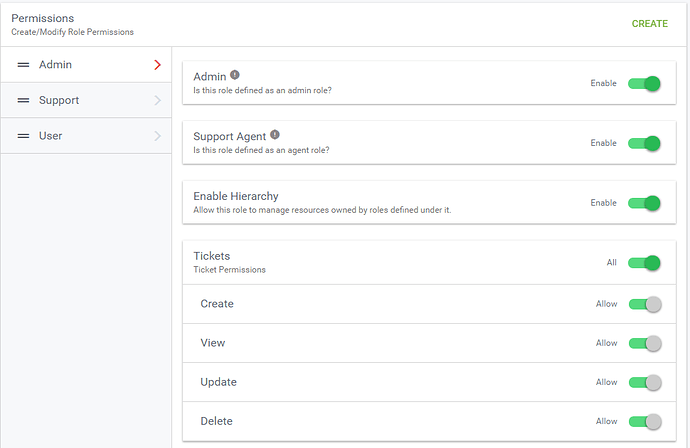This screenshot has height=448, width=690.
Task: Toggle the Enable Hierarchy switch
Action: [644, 203]
